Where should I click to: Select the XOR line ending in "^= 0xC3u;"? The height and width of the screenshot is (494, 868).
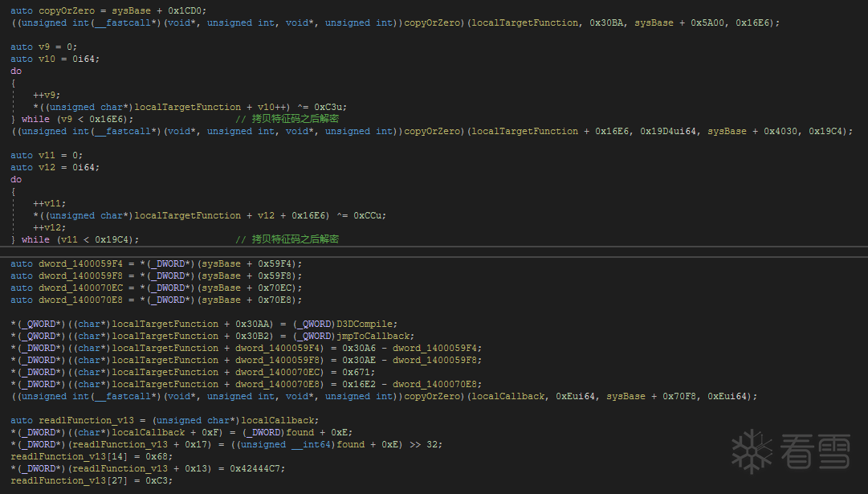189,107
